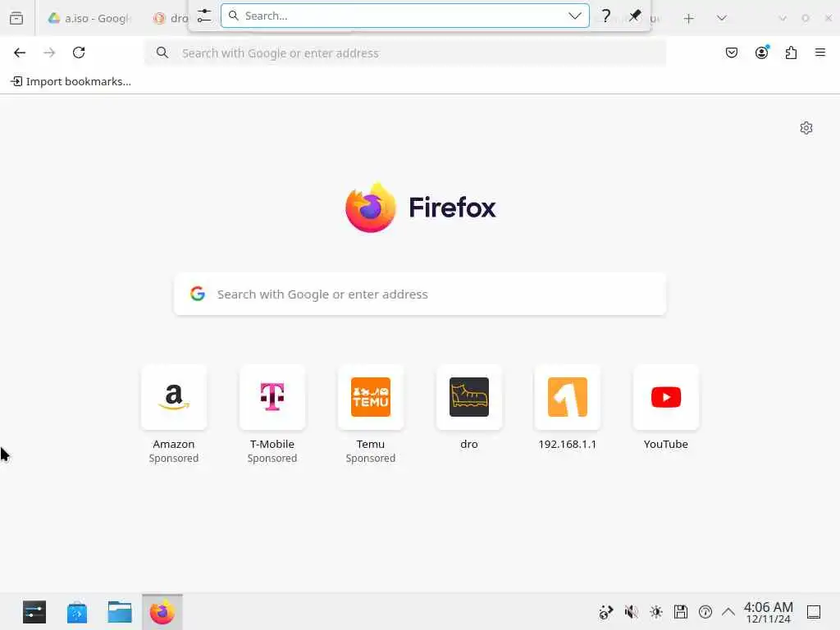840x630 pixels.
Task: Open new tab page settings gear
Action: click(x=806, y=128)
